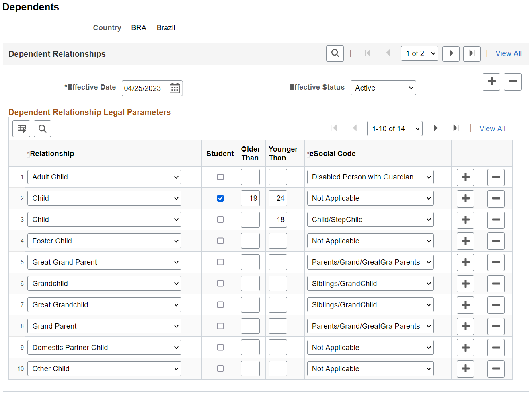Add a row after Adult Child

coord(465,177)
